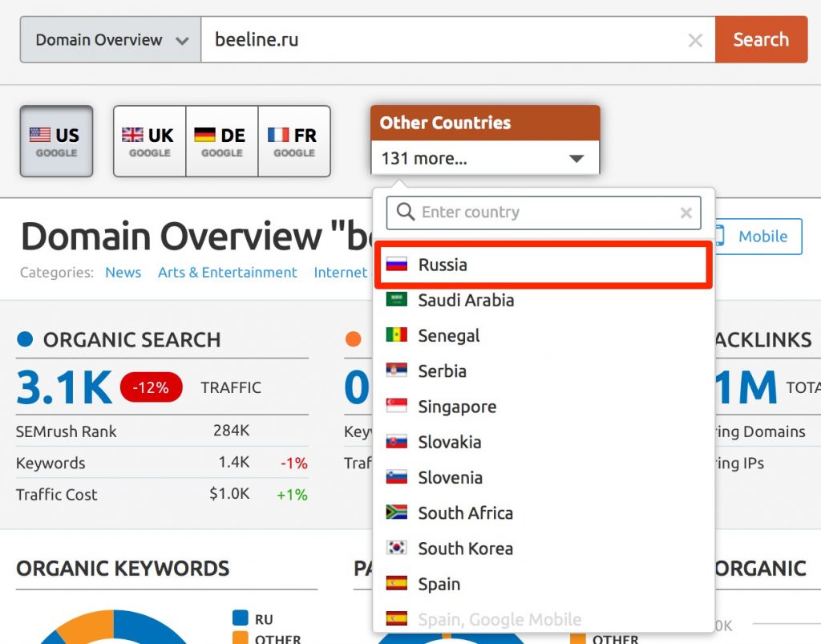This screenshot has height=644, width=821.
Task: Select Slovenia in the country list
Action: 544,477
